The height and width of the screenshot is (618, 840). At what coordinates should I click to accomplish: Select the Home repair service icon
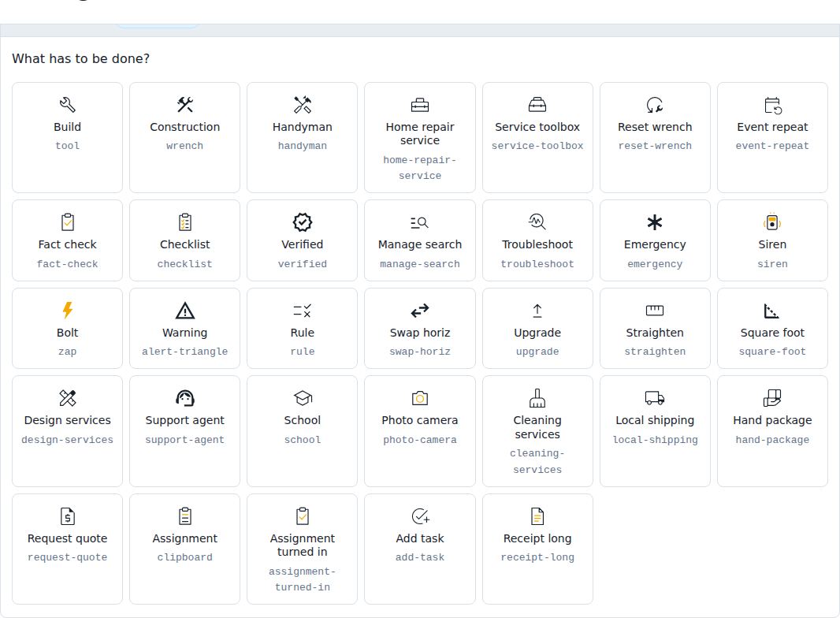click(x=420, y=105)
